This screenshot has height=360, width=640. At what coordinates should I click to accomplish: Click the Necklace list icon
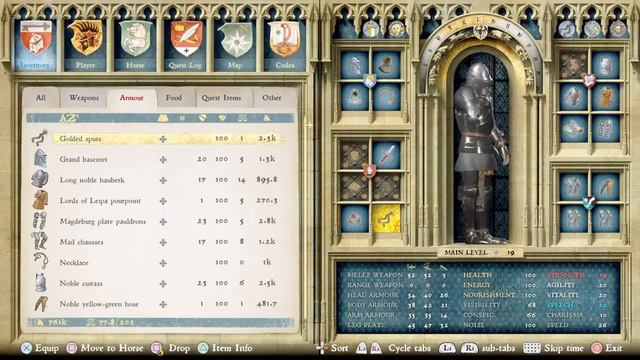pyautogui.click(x=40, y=261)
